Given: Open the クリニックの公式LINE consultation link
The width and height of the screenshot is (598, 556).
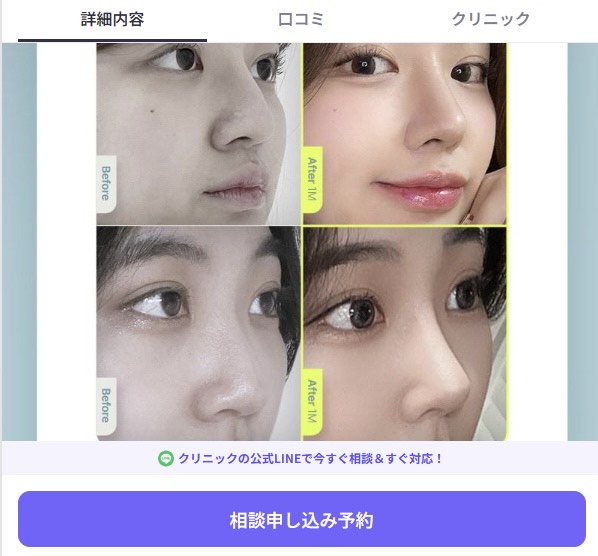Looking at the screenshot, I should pyautogui.click(x=310, y=458).
